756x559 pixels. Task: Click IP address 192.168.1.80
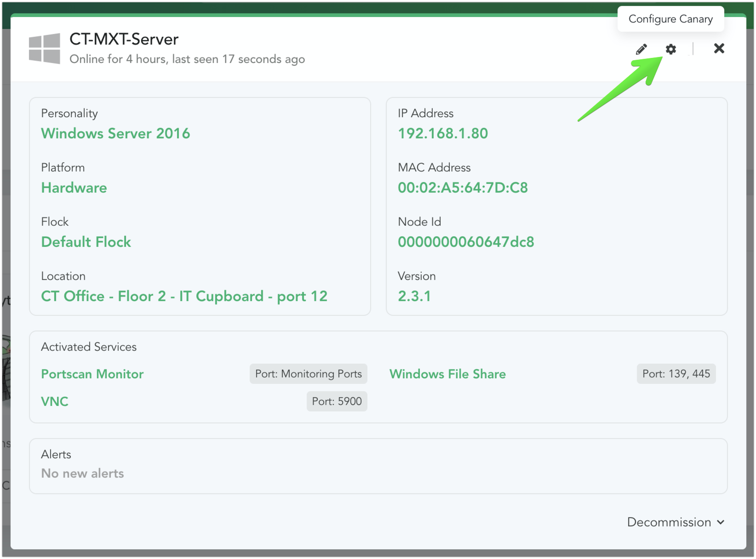pos(443,133)
